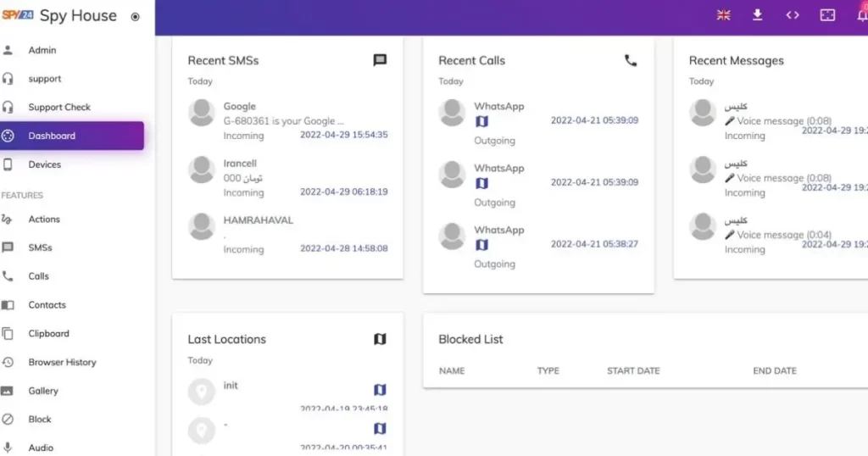Click the HAMRAHAVAL SMS avatar
Screen dimensions: 868x456
[202, 226]
